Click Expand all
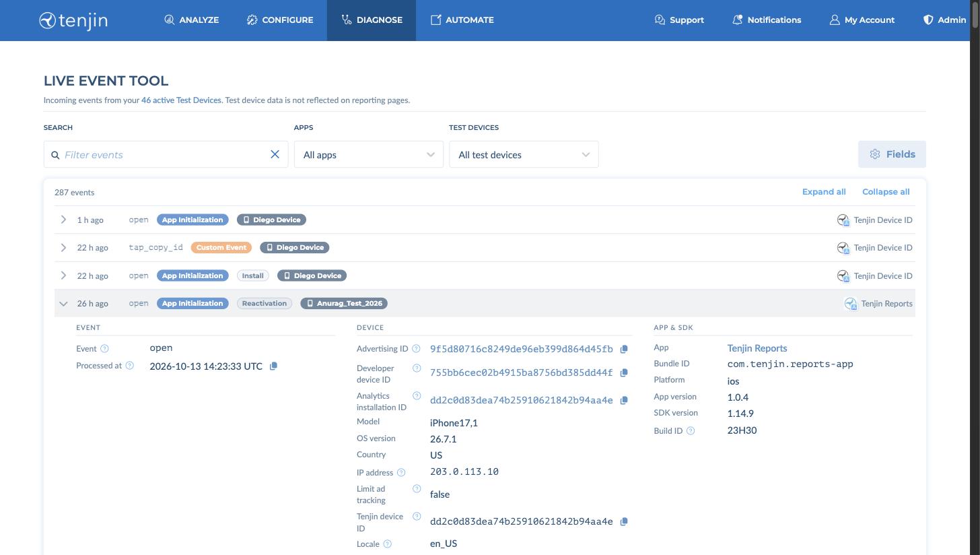 point(824,192)
